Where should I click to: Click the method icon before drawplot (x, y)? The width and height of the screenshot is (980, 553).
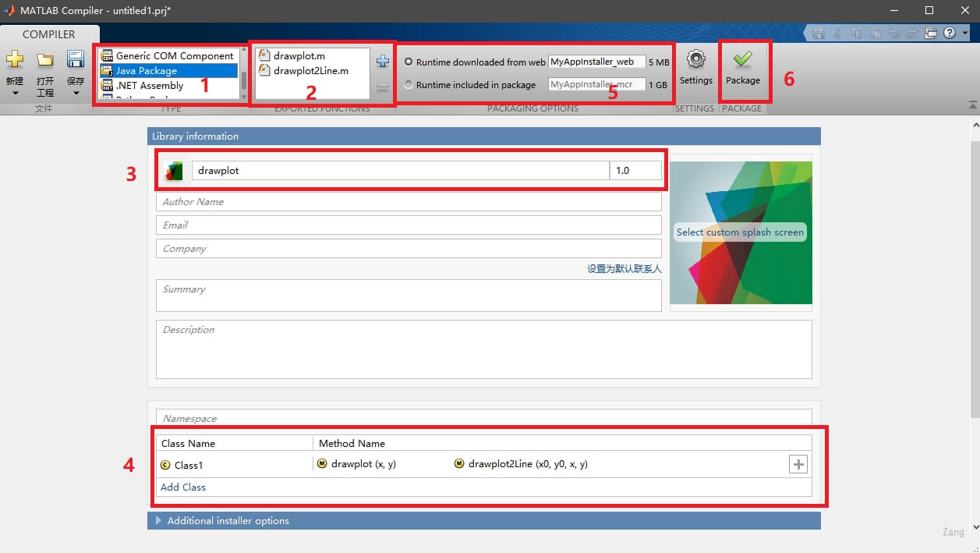click(x=322, y=464)
